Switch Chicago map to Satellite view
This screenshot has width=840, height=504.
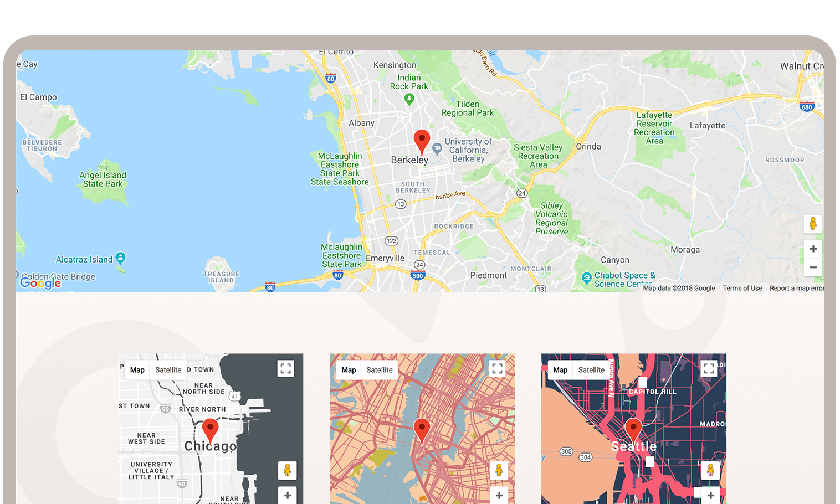click(168, 370)
